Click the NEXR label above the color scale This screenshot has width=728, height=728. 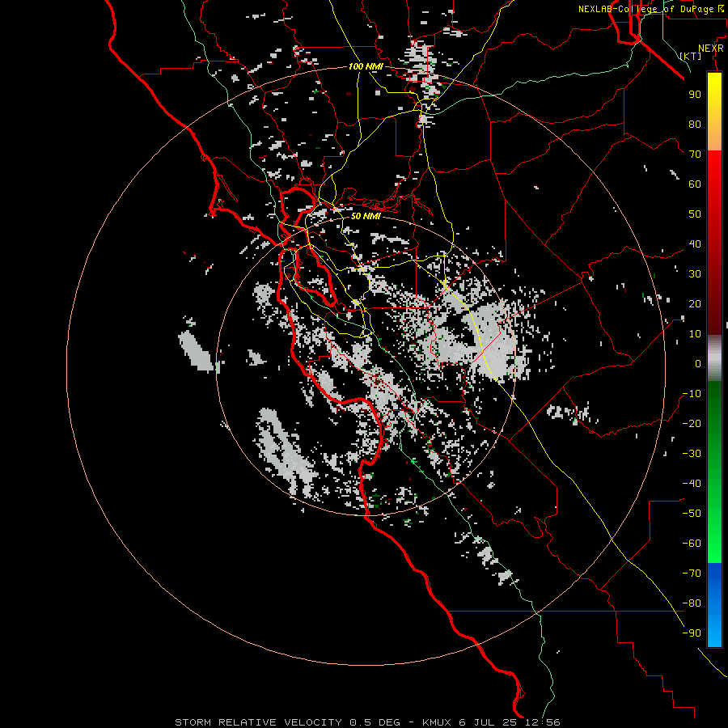click(710, 49)
